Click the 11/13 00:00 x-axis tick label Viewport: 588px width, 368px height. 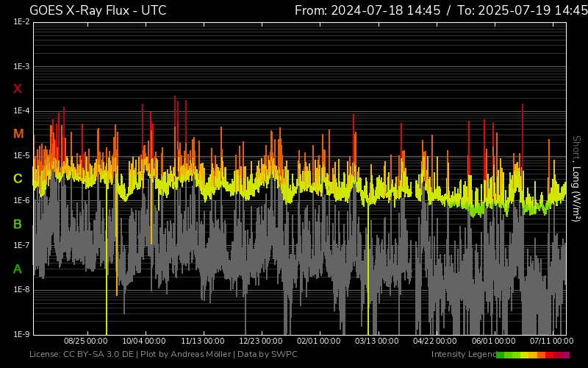(x=203, y=342)
